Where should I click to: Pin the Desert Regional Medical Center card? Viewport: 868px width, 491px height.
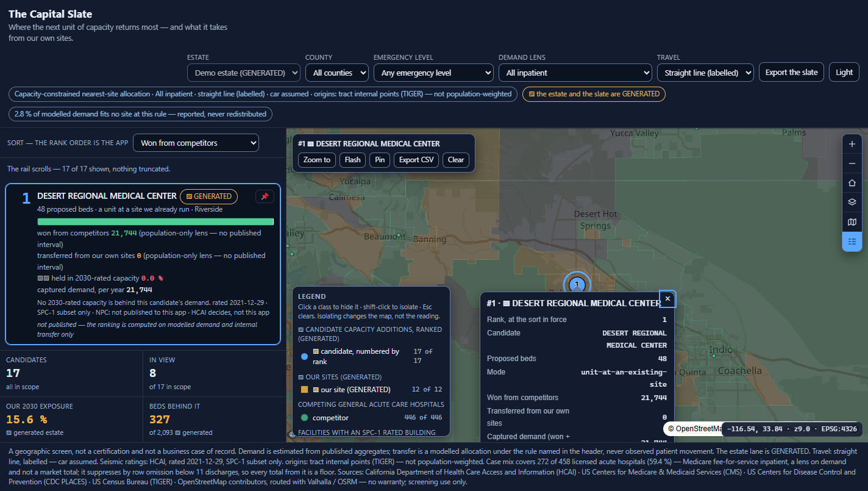coord(265,196)
